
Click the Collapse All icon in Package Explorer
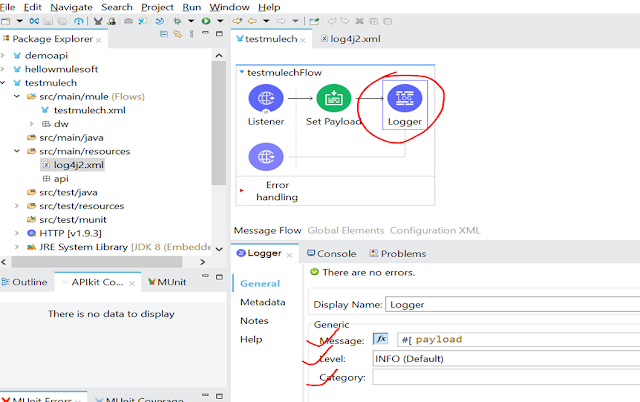click(164, 34)
